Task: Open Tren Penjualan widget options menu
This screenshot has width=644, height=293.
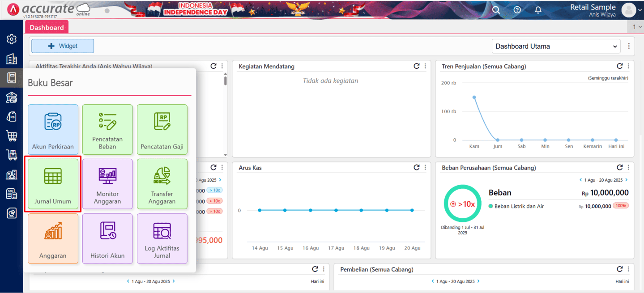Action: coord(628,66)
